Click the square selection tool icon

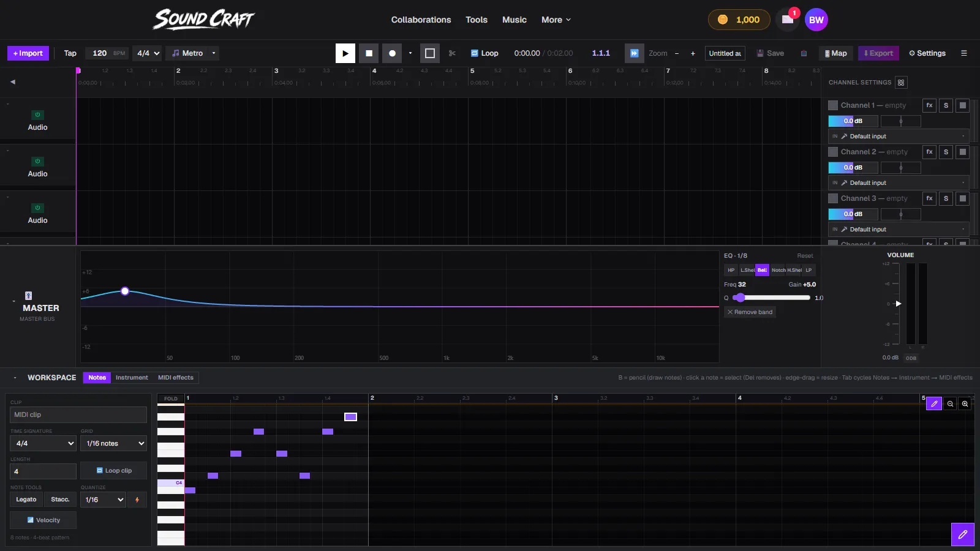(430, 53)
